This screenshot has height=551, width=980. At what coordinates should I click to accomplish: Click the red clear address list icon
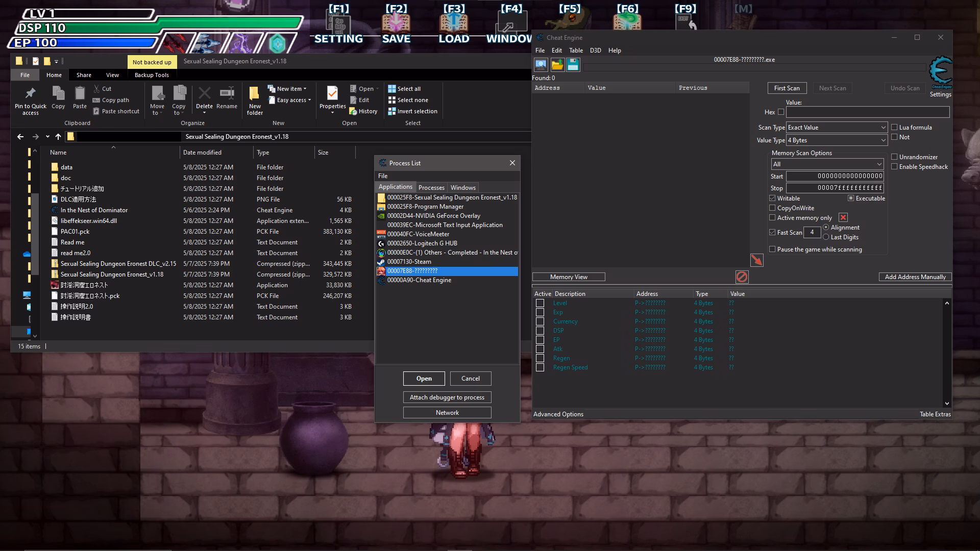pos(742,277)
